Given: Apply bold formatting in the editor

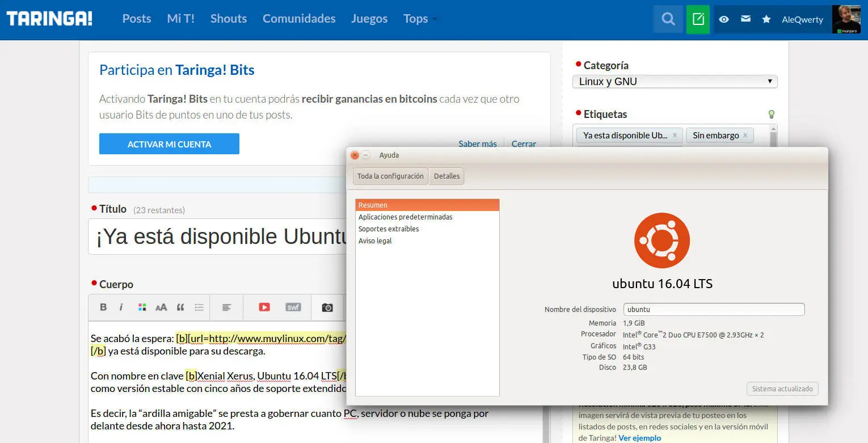Looking at the screenshot, I should (103, 307).
